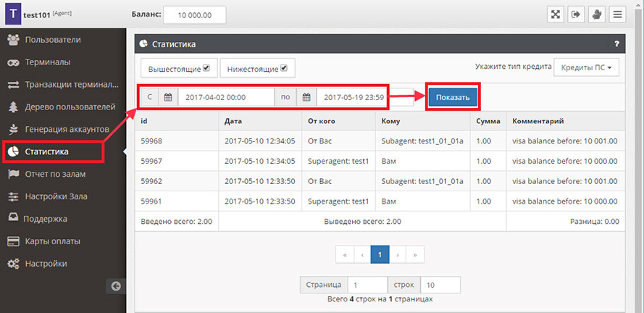Open the Кредиты ПС dropdown
644x313 pixels.
586,68
